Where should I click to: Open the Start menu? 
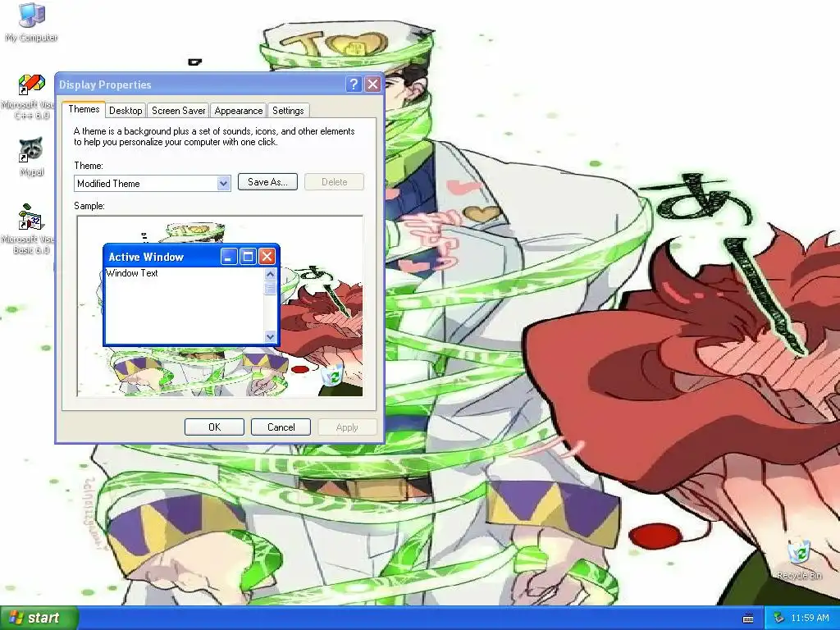coord(39,618)
